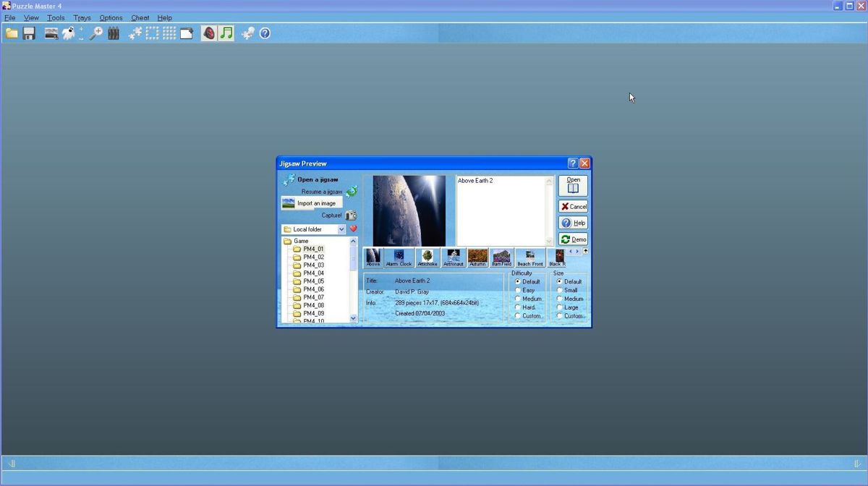The height and width of the screenshot is (486, 868).
Task: Click the picture preview toolbar icon
Action: (x=51, y=33)
